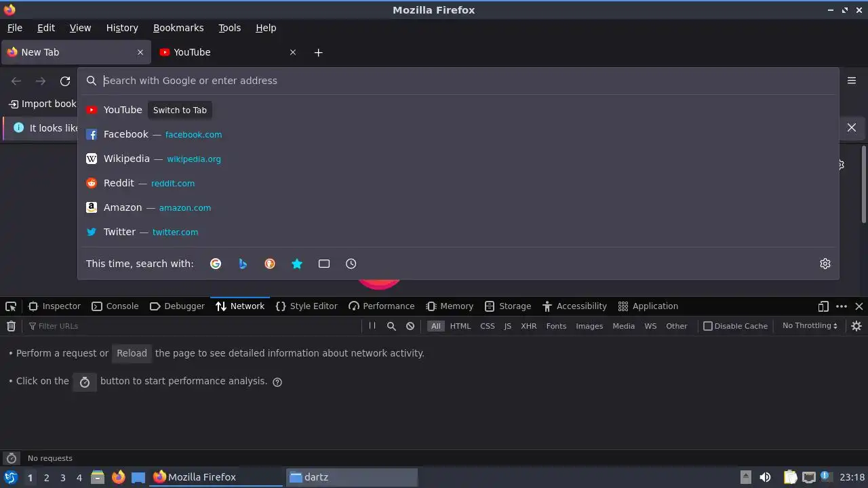The width and height of the screenshot is (868, 488).
Task: Click the stopwatch button in the hint text
Action: click(x=85, y=382)
